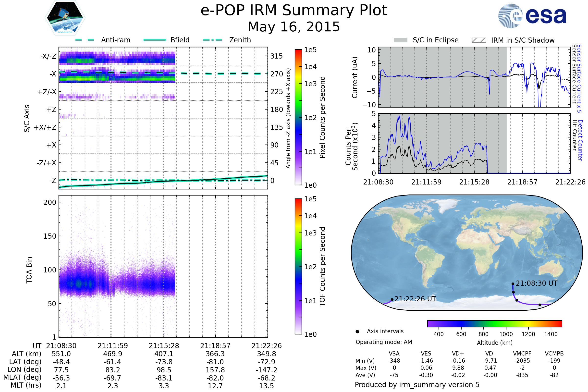This screenshot has width=588, height=392.
Task: Click the 21:22:26 UT end point on map
Action: [392, 299]
